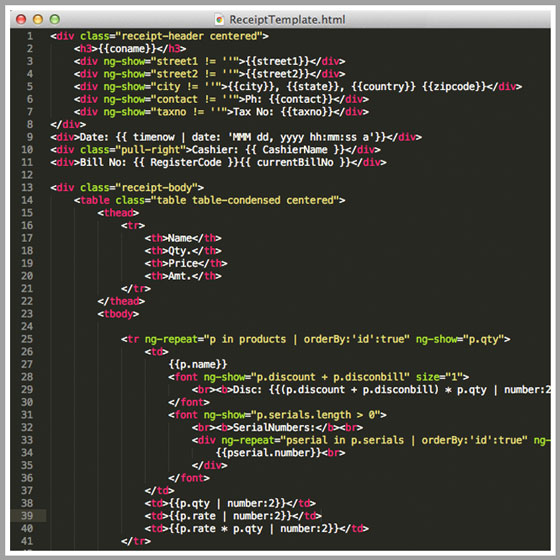Click the tbody tag on line 23
Viewport: 560px width, 560px height.
(x=118, y=314)
